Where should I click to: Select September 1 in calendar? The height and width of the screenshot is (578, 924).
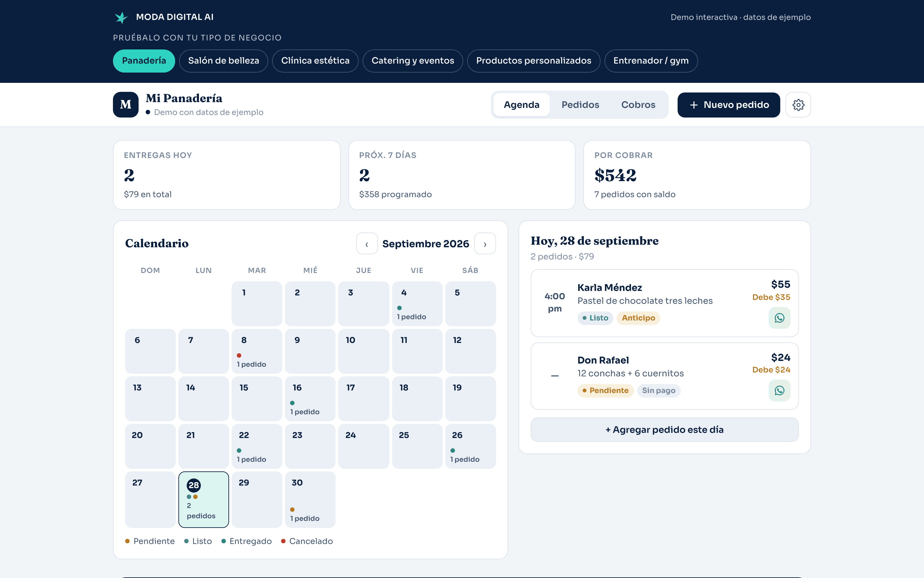[257, 304]
